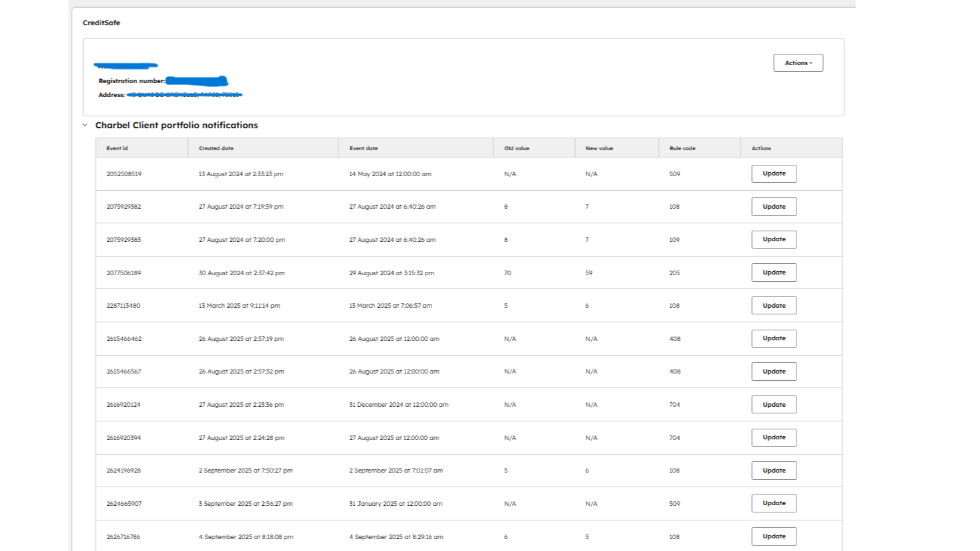
Task: Click Update for event 2287113480
Action: [774, 306]
